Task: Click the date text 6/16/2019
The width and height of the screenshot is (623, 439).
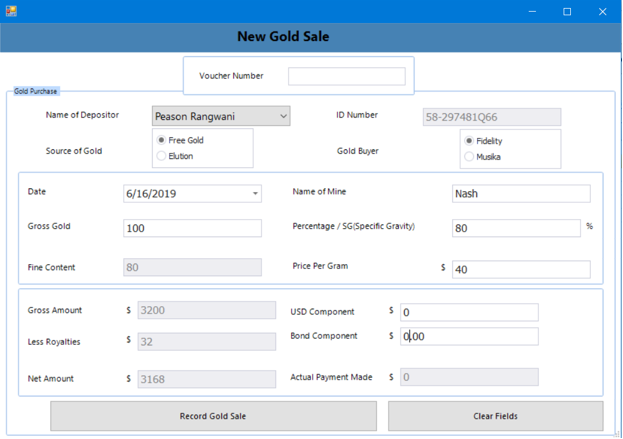Action: tap(151, 194)
